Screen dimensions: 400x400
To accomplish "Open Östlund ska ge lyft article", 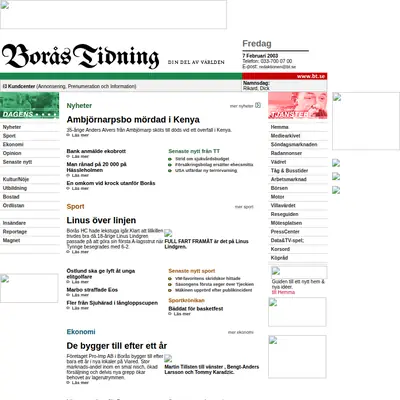I will click(x=101, y=274).
